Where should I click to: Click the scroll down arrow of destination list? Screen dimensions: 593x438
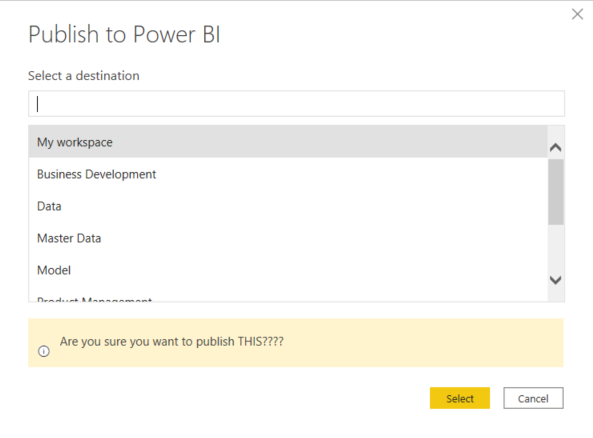556,280
